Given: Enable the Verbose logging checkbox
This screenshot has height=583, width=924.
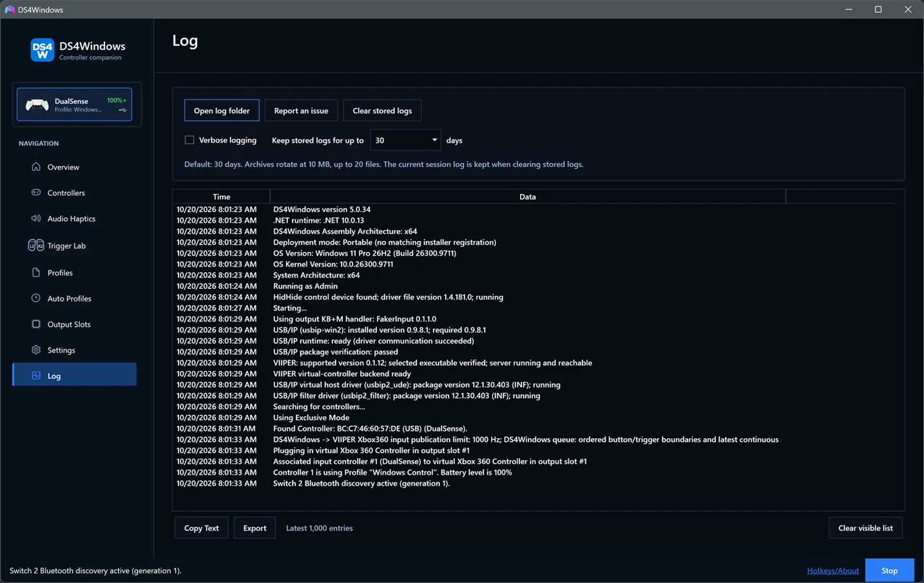Looking at the screenshot, I should tap(189, 140).
